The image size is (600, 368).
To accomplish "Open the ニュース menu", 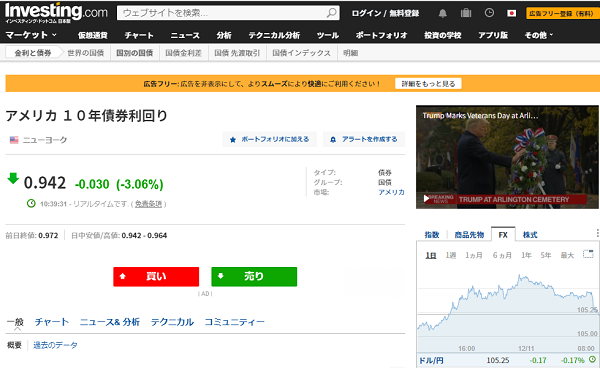I will (185, 35).
